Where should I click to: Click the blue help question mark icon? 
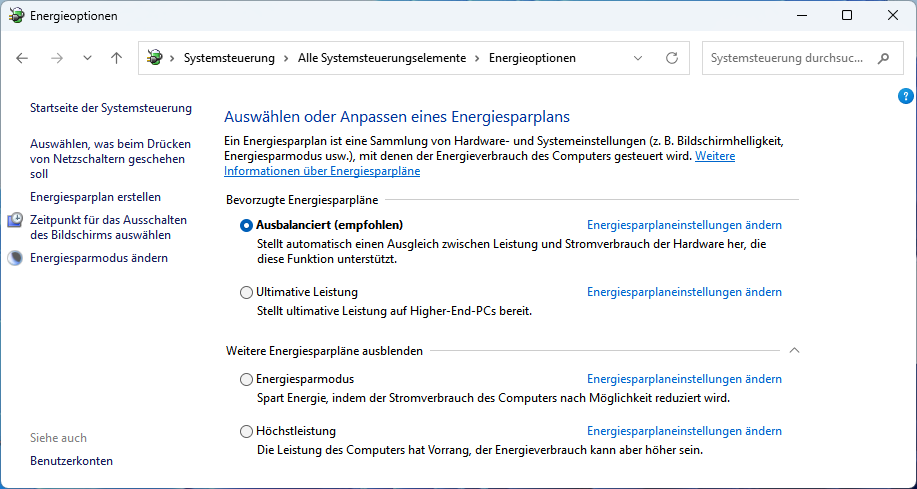pos(906,96)
